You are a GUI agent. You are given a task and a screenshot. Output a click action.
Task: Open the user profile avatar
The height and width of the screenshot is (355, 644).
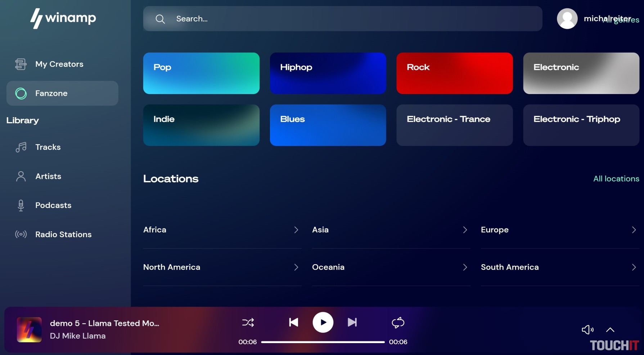[567, 19]
